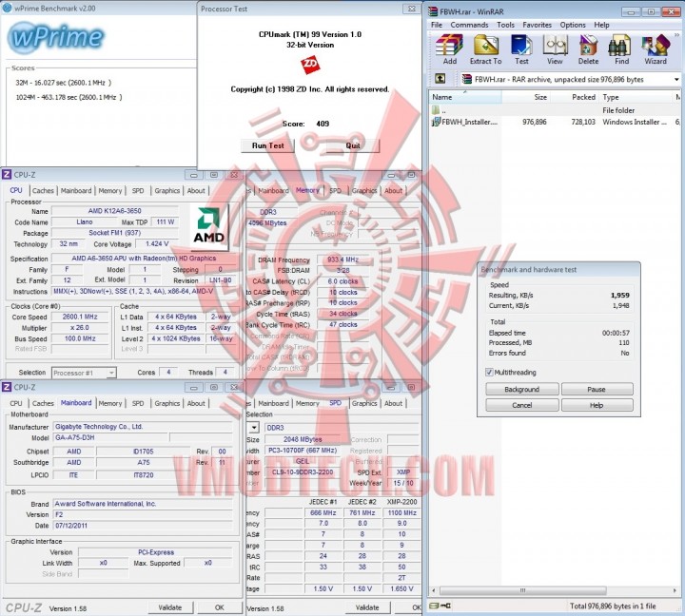Send the benchmark to Background
Screen dimensions: 685x616
click(x=521, y=389)
